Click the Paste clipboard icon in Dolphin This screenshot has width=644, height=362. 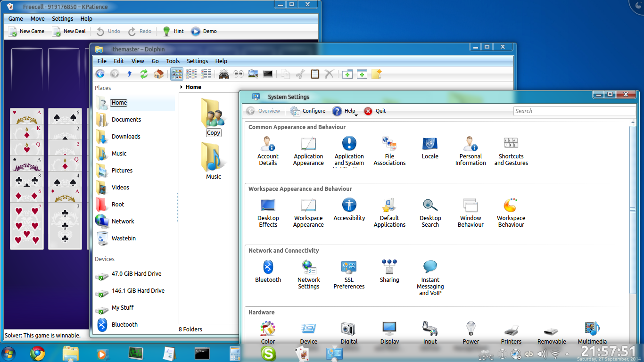tap(315, 74)
